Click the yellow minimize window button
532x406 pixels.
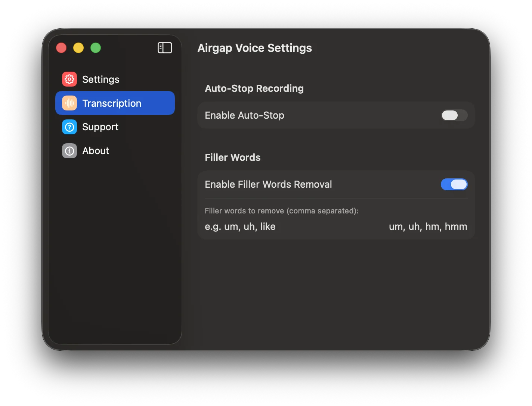click(x=78, y=48)
